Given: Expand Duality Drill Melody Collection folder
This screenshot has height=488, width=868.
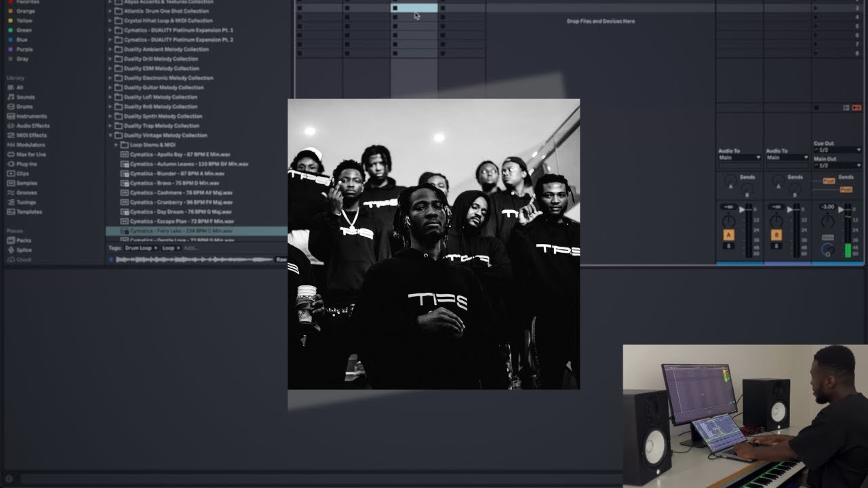Looking at the screenshot, I should click(111, 58).
